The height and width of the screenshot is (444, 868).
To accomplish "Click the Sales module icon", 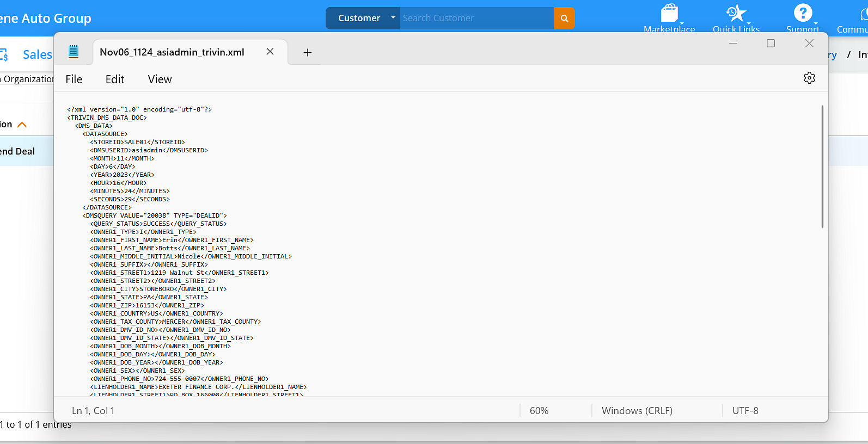I will (x=4, y=54).
